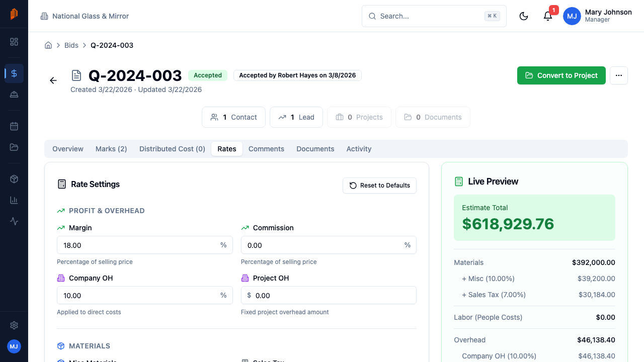
Task: Select the dollar sign Bids sidebar icon
Action: 14,73
